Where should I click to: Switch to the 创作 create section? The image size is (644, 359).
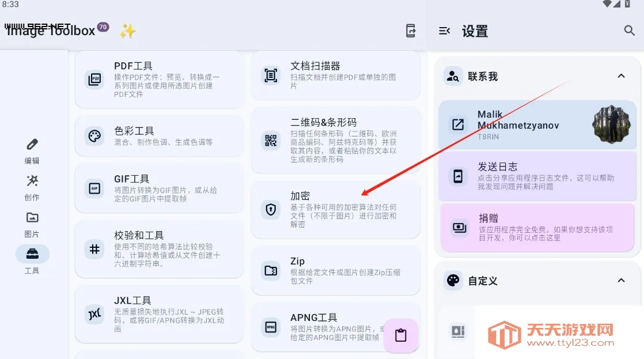tap(32, 187)
